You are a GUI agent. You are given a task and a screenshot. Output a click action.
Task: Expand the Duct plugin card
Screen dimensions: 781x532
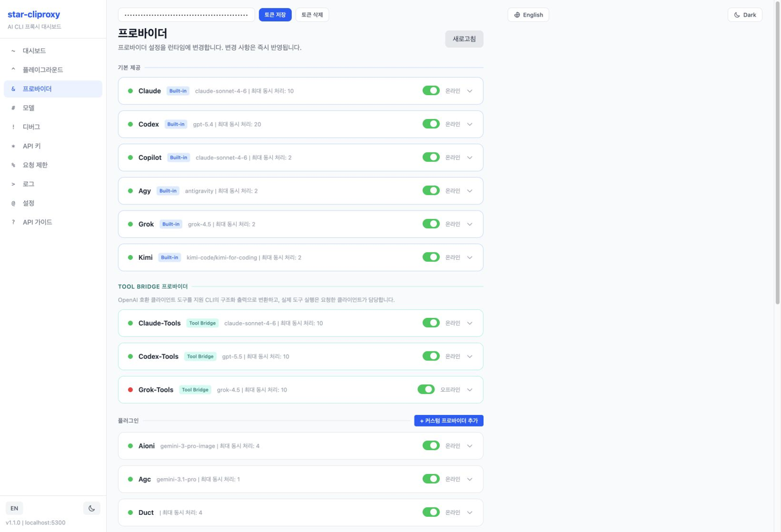[x=470, y=512]
